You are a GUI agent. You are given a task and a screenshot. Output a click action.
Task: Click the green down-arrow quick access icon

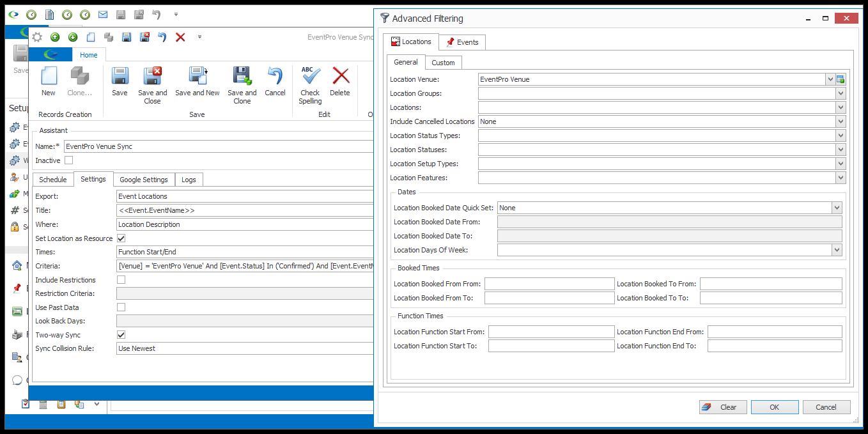pos(72,37)
